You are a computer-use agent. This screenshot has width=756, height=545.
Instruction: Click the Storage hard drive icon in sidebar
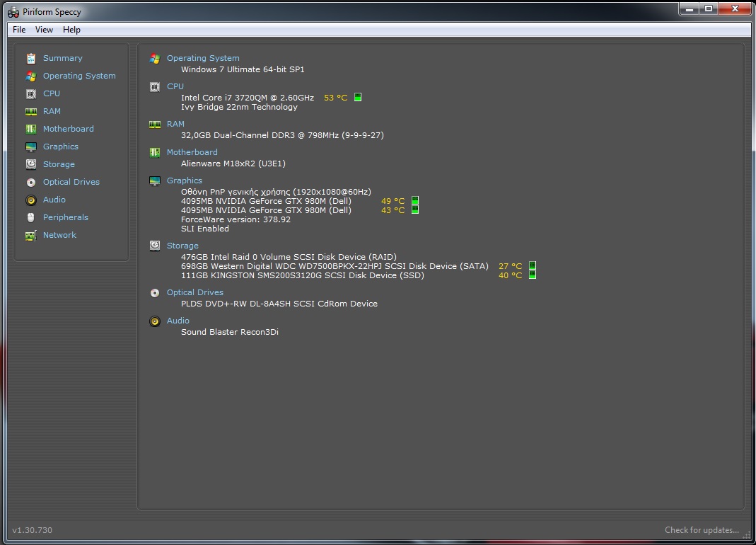pos(31,164)
